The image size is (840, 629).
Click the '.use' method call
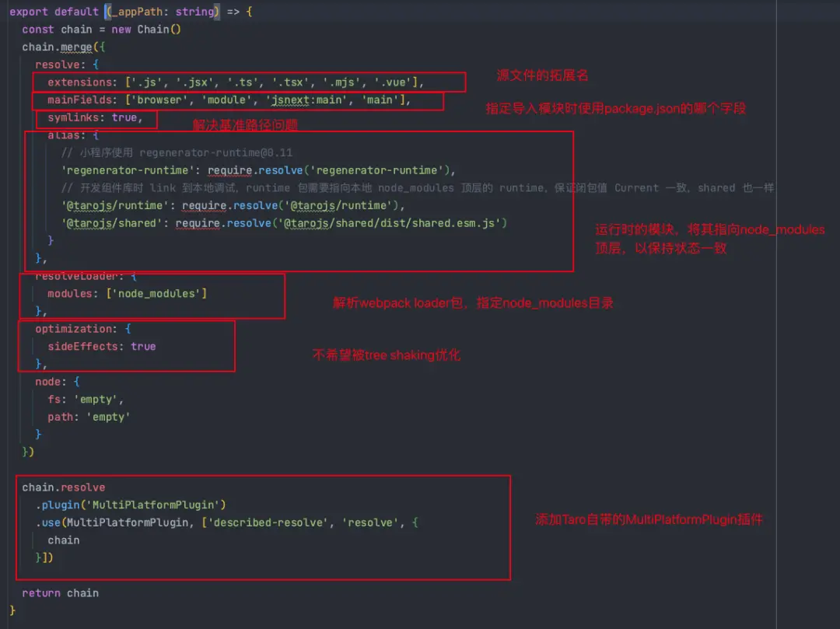click(47, 523)
